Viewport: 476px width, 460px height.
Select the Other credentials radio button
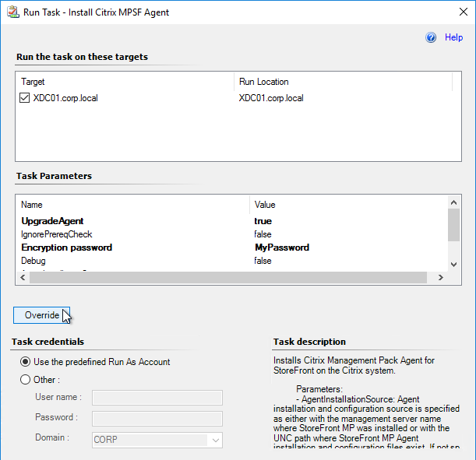(25, 380)
